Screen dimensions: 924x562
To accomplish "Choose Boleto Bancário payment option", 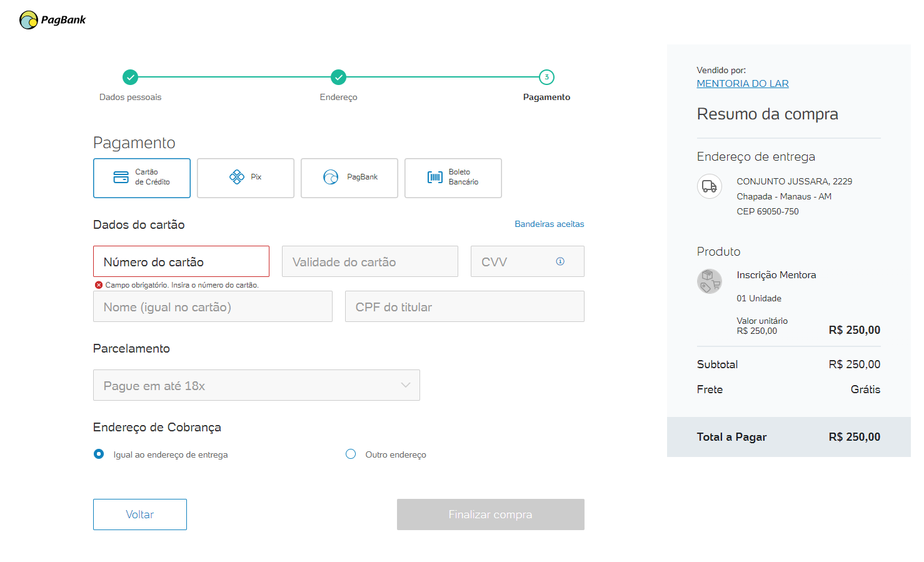I will [453, 178].
